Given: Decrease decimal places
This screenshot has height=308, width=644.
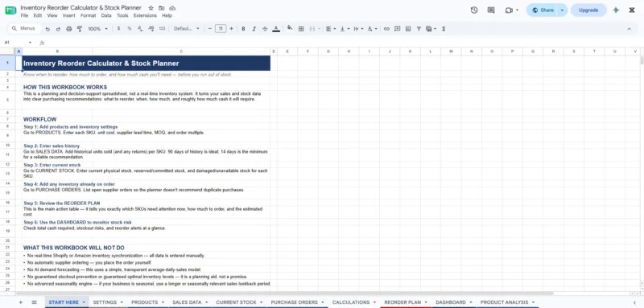Looking at the screenshot, I should point(140,29).
